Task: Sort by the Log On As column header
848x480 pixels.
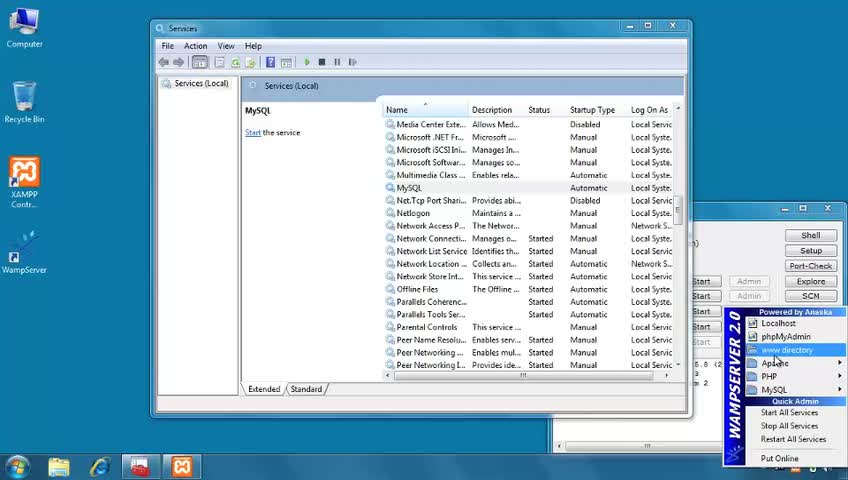Action: (650, 110)
